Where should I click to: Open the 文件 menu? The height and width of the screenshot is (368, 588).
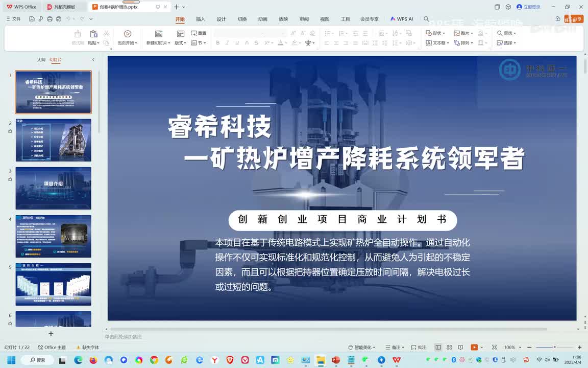[x=13, y=19]
